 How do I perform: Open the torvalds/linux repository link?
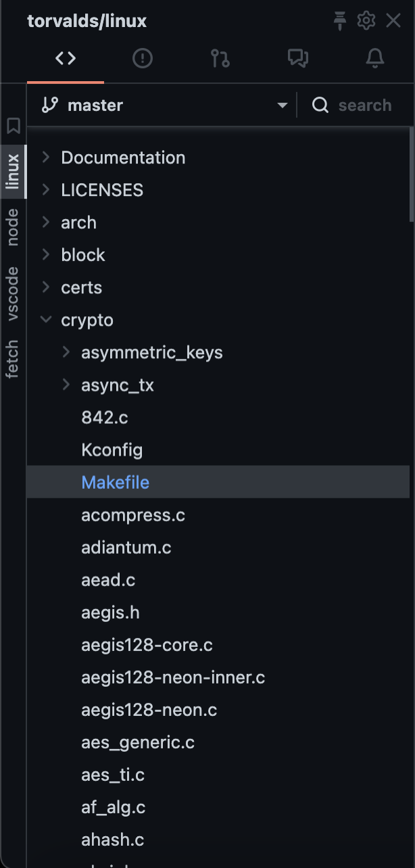click(x=87, y=21)
